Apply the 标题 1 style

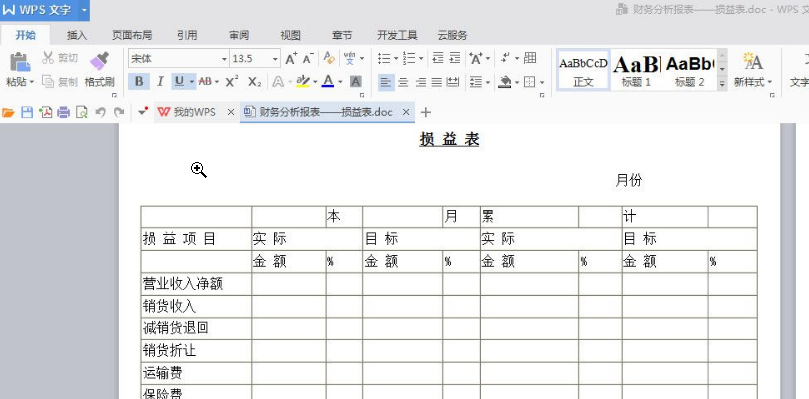[636, 70]
